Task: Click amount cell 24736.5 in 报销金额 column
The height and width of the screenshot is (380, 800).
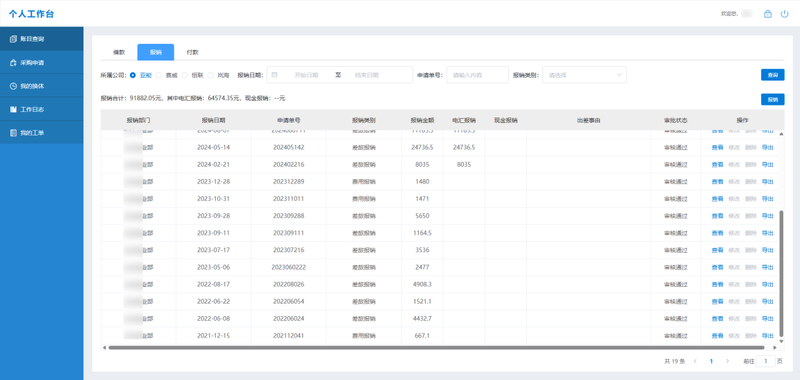Action: 422,147
